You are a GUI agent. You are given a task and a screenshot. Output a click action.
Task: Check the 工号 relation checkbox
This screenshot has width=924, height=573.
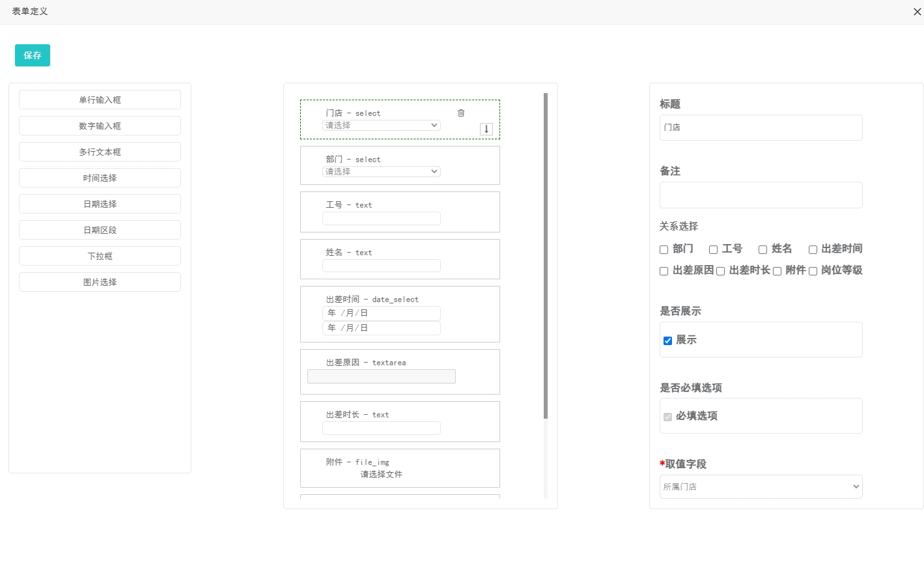pyautogui.click(x=714, y=249)
